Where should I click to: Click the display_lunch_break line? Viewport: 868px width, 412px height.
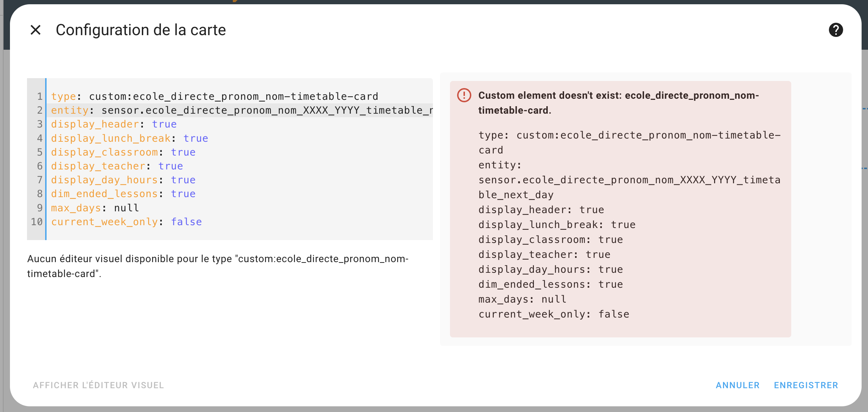[129, 138]
